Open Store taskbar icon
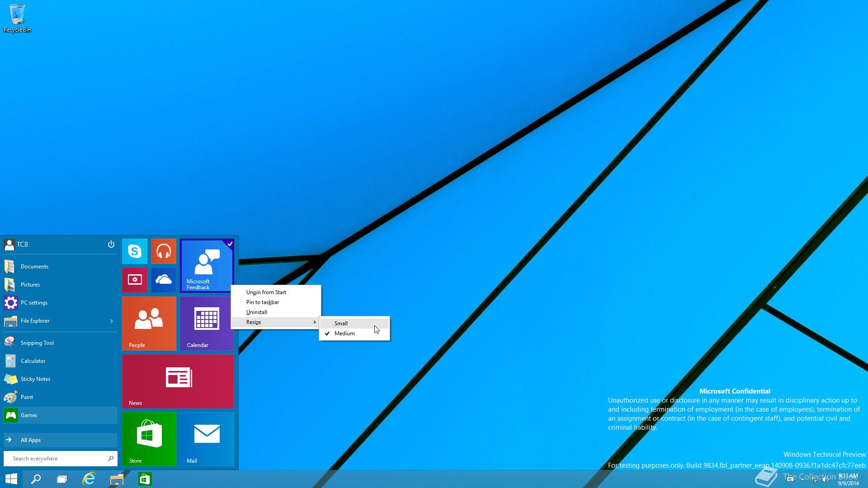The height and width of the screenshot is (488, 868). coord(145,479)
